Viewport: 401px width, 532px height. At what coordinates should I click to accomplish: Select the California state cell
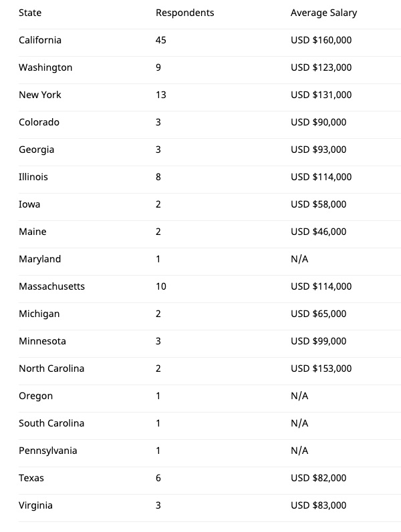(x=40, y=40)
